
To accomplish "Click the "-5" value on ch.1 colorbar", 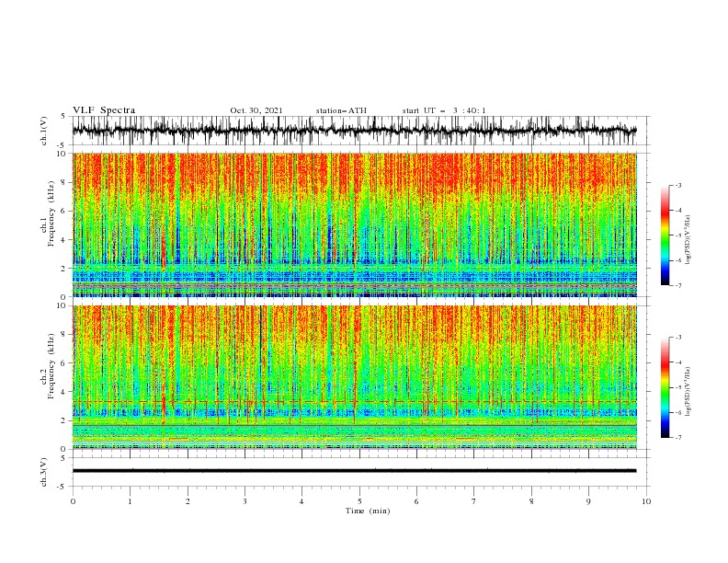I will (x=678, y=236).
